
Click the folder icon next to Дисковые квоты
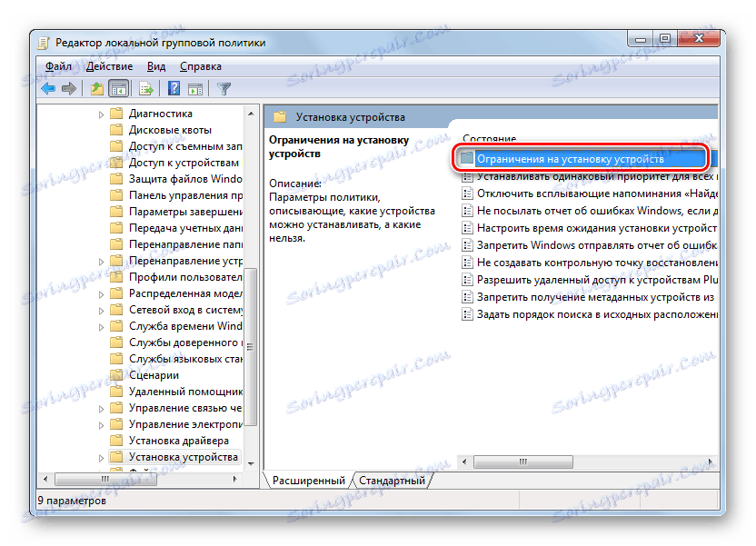click(x=116, y=130)
